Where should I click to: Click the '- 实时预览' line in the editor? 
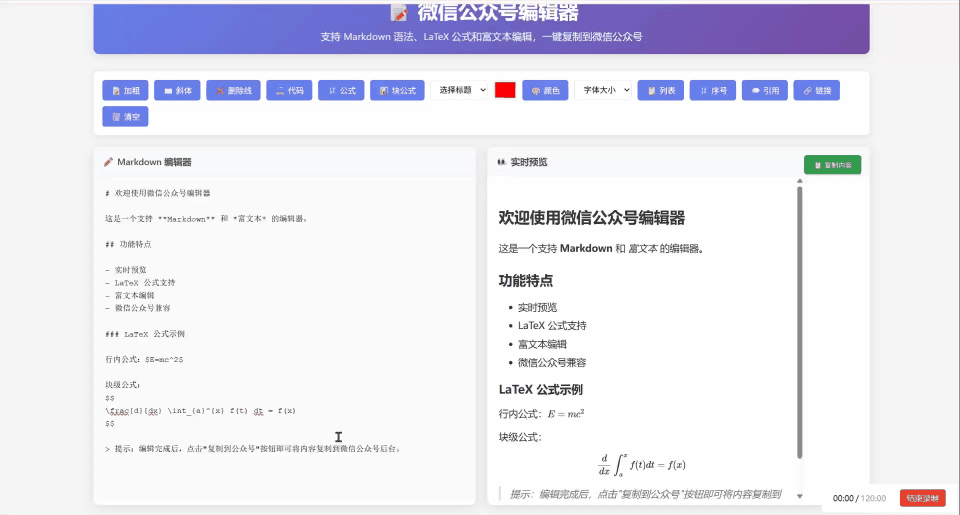pyautogui.click(x=126, y=269)
